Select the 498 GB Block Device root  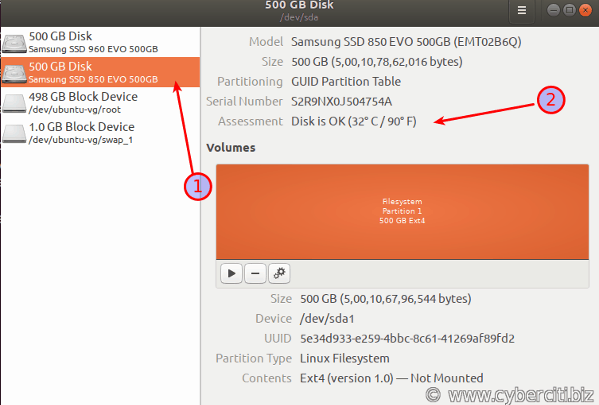point(100,102)
